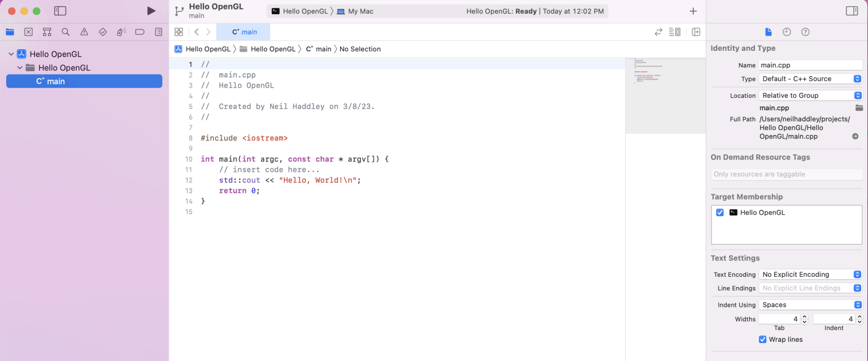Open the Library with the plus button
The height and width of the screenshot is (361, 868).
[693, 11]
